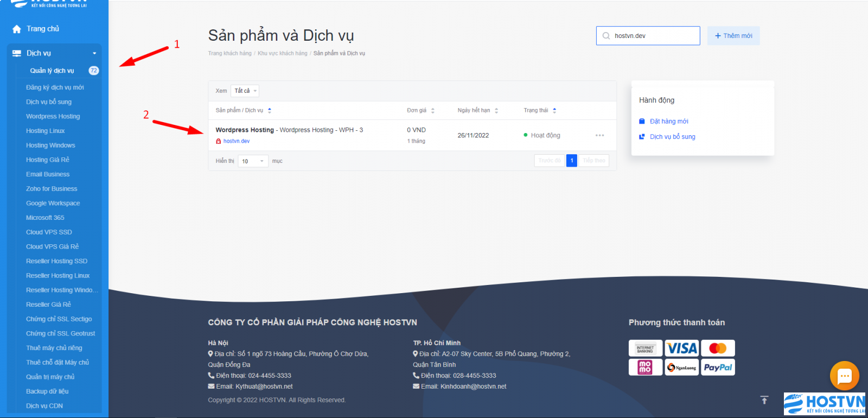Image resolution: width=868 pixels, height=418 pixels.
Task: Click the search magnifier icon
Action: (606, 36)
